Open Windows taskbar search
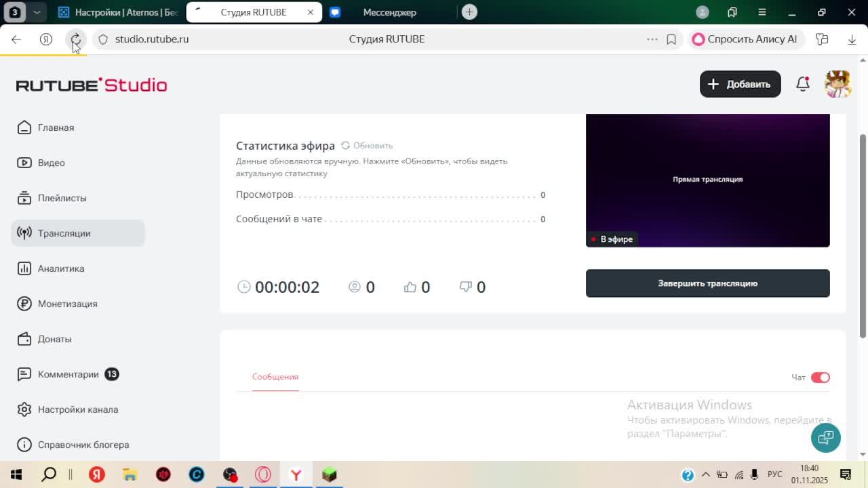This screenshot has width=868, height=488. coord(49,474)
